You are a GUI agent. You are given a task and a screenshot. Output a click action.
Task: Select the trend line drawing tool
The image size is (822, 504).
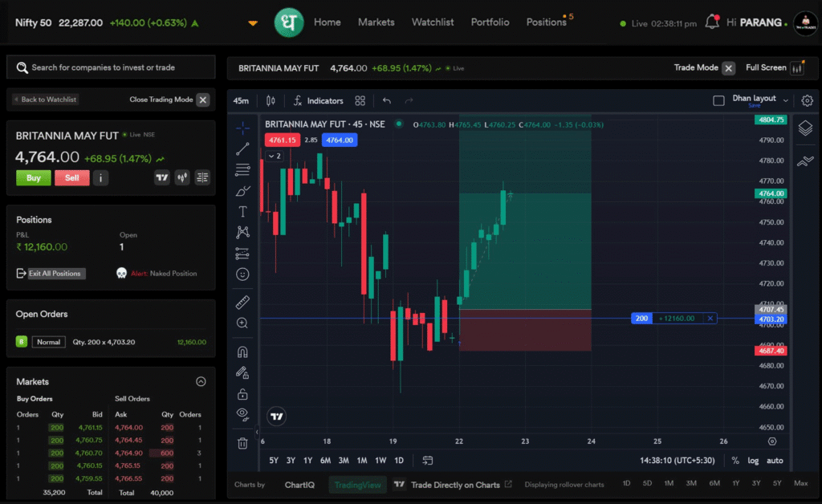(x=242, y=148)
